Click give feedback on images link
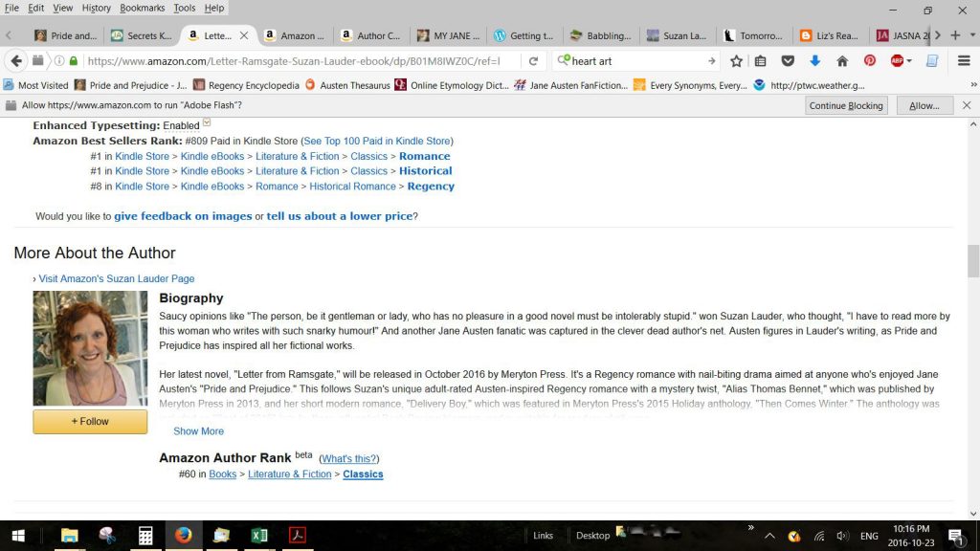Image resolution: width=980 pixels, height=551 pixels. tap(183, 216)
